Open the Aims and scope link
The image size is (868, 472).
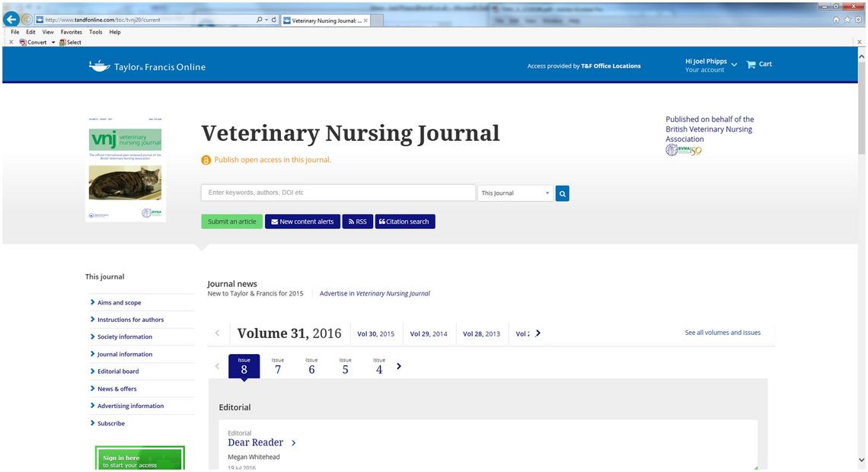click(x=119, y=303)
